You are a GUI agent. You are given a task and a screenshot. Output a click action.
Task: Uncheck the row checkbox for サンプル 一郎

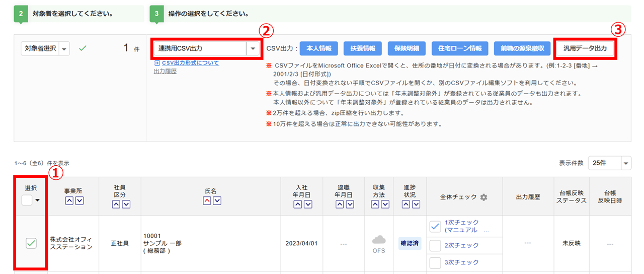pos(31,243)
